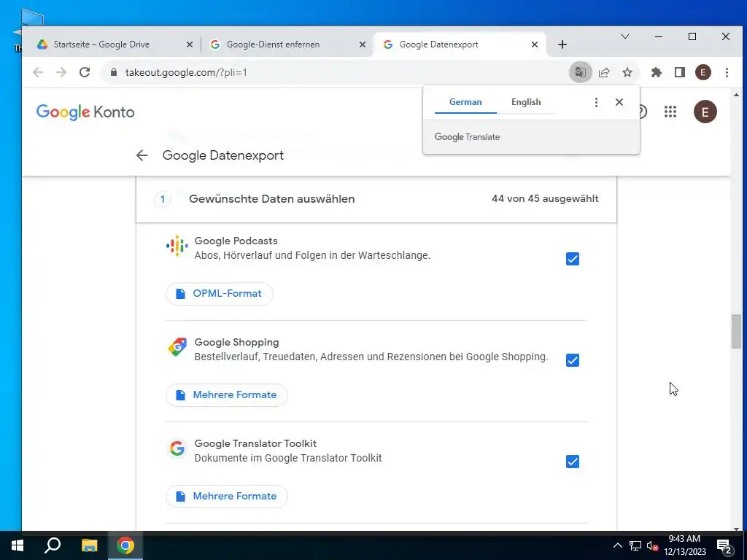Click Mehrere Formate under Translator Toolkit
Screen dimensions: 747x560
click(227, 497)
